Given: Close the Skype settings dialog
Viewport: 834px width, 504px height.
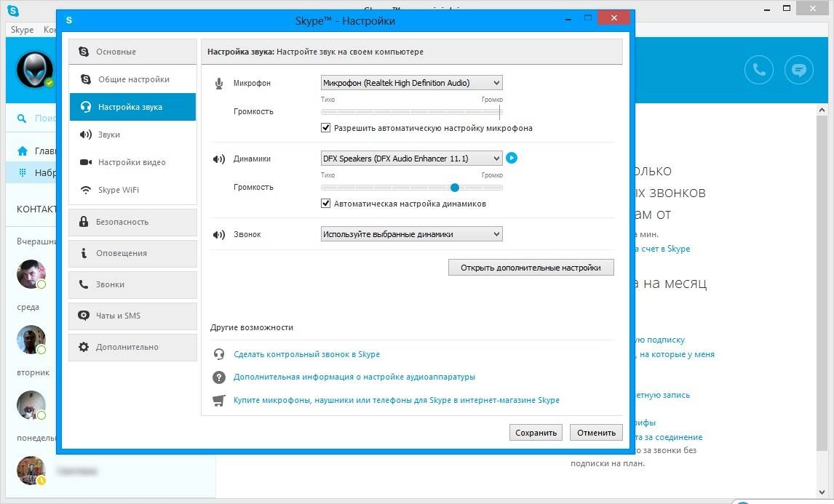Looking at the screenshot, I should pyautogui.click(x=613, y=18).
